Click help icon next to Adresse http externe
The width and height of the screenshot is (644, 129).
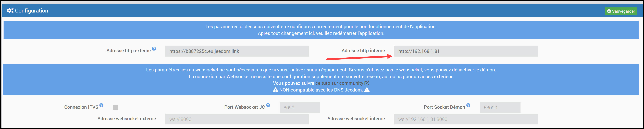pos(154,49)
